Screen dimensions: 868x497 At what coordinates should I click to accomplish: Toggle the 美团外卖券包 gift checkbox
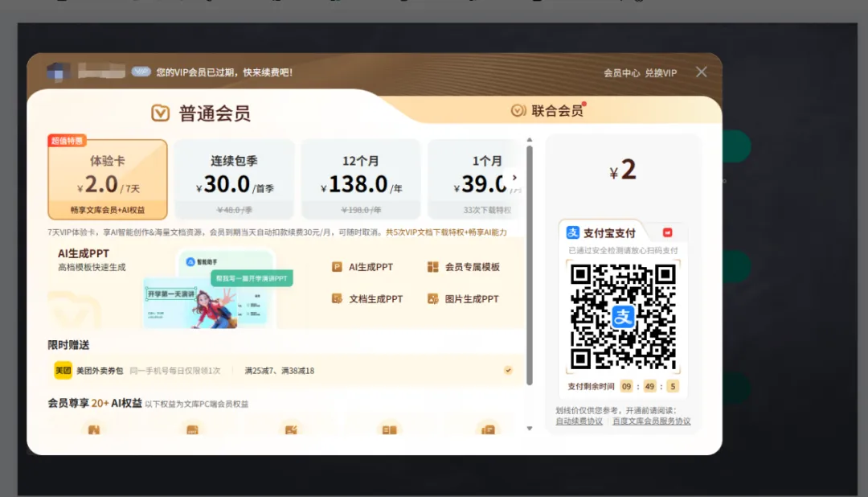pyautogui.click(x=508, y=370)
